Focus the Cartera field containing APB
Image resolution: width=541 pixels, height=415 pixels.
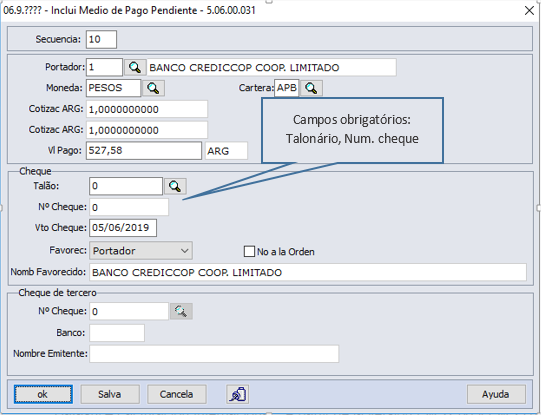pos(286,88)
